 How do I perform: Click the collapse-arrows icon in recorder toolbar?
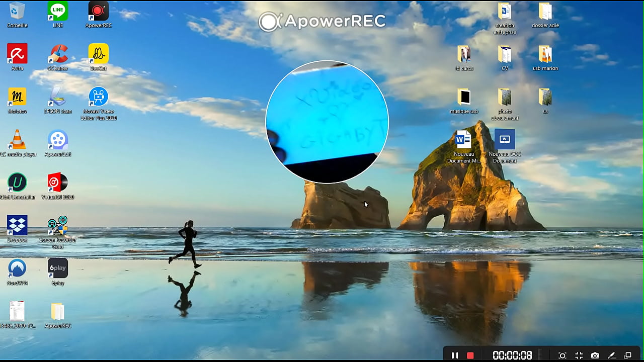pyautogui.click(x=579, y=355)
